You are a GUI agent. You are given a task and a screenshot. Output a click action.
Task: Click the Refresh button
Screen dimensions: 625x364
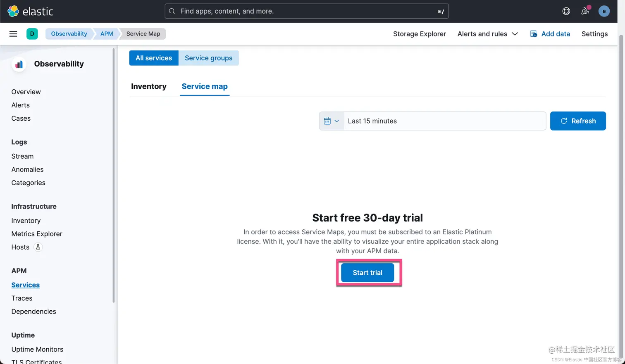[x=578, y=121]
